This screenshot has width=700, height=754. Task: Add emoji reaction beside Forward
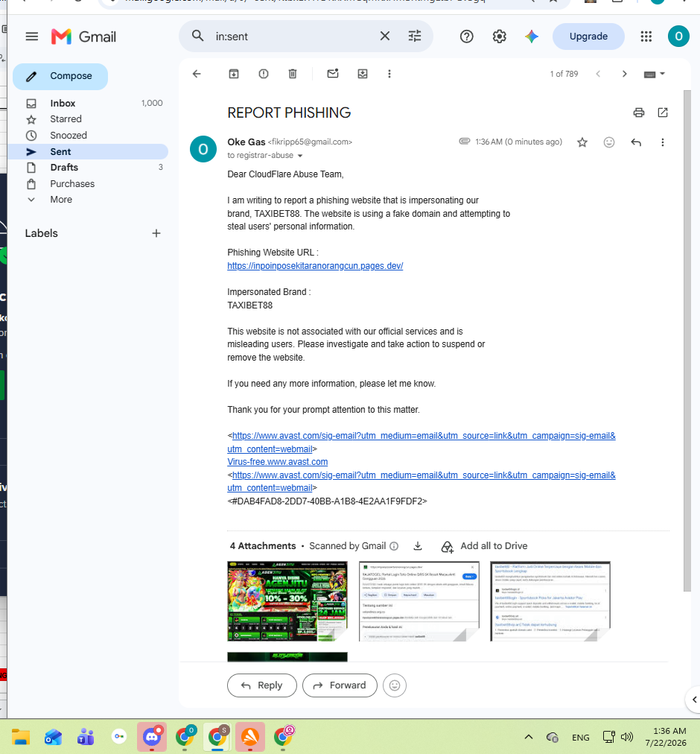tap(395, 685)
